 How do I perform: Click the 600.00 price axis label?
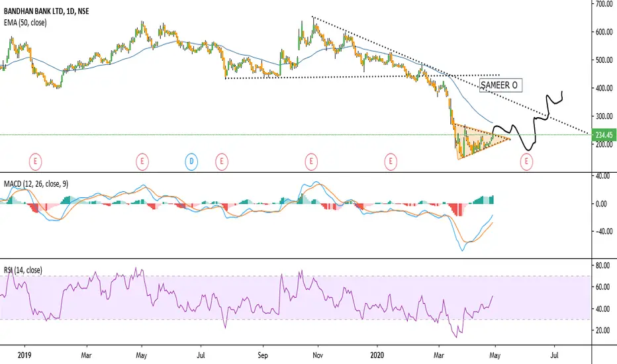pos(604,32)
